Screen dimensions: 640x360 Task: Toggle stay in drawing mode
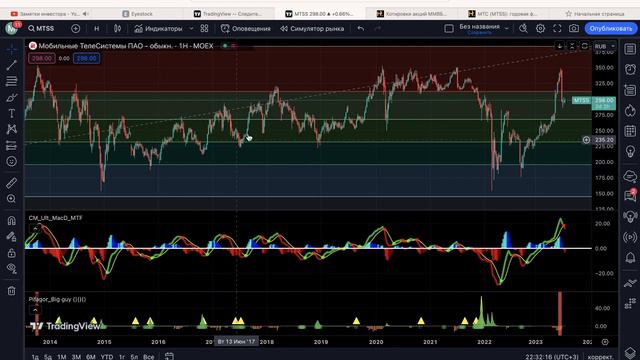[11, 237]
